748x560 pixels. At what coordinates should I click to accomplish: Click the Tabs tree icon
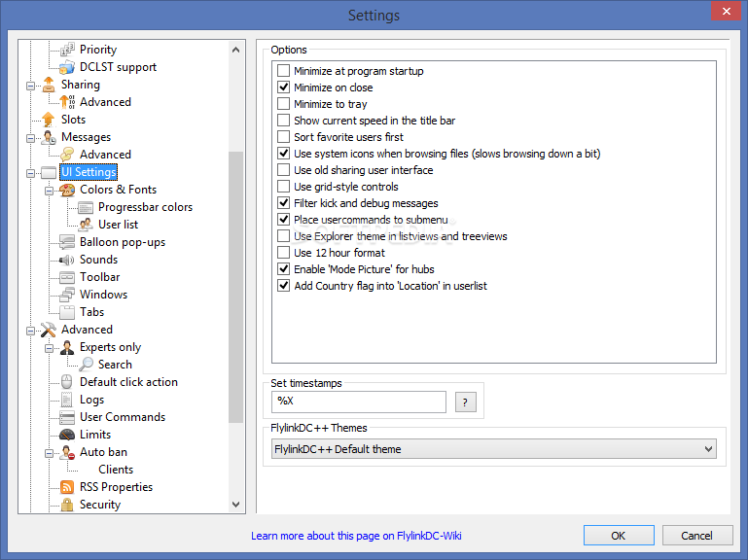(x=67, y=312)
